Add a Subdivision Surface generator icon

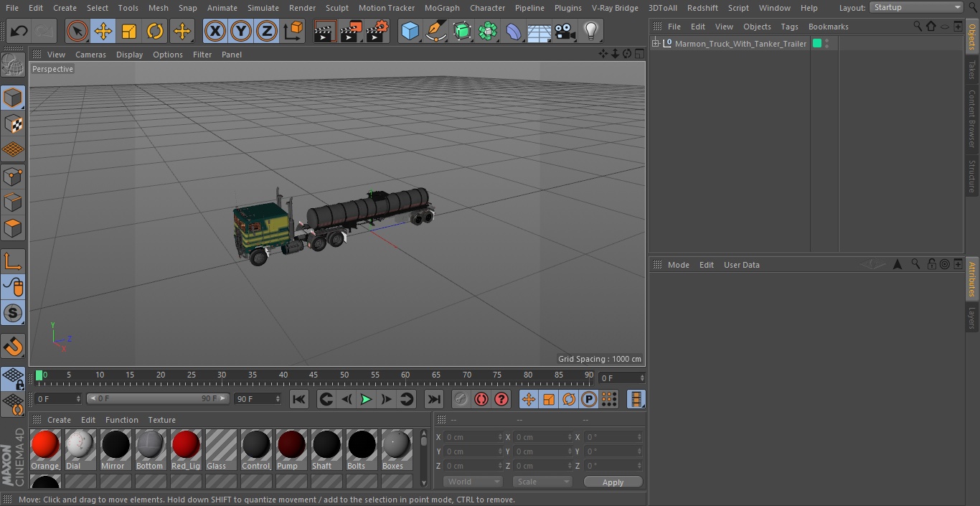pos(462,31)
